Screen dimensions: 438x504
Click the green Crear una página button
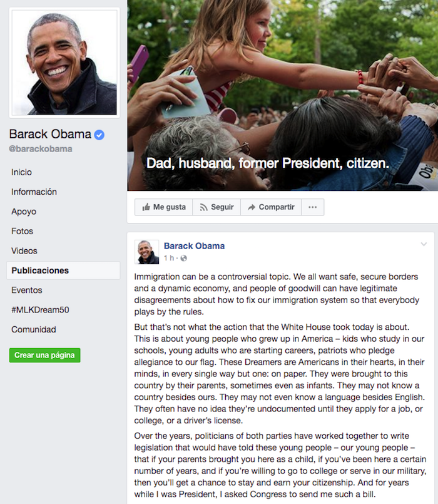coord(44,355)
